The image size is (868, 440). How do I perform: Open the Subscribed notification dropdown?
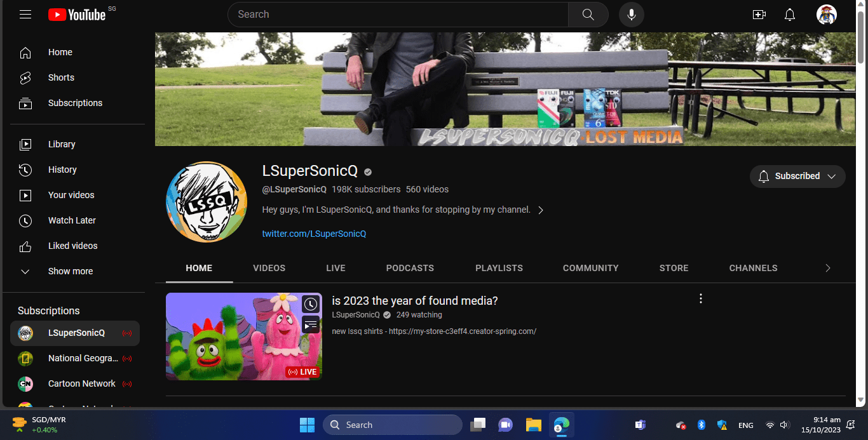(797, 177)
